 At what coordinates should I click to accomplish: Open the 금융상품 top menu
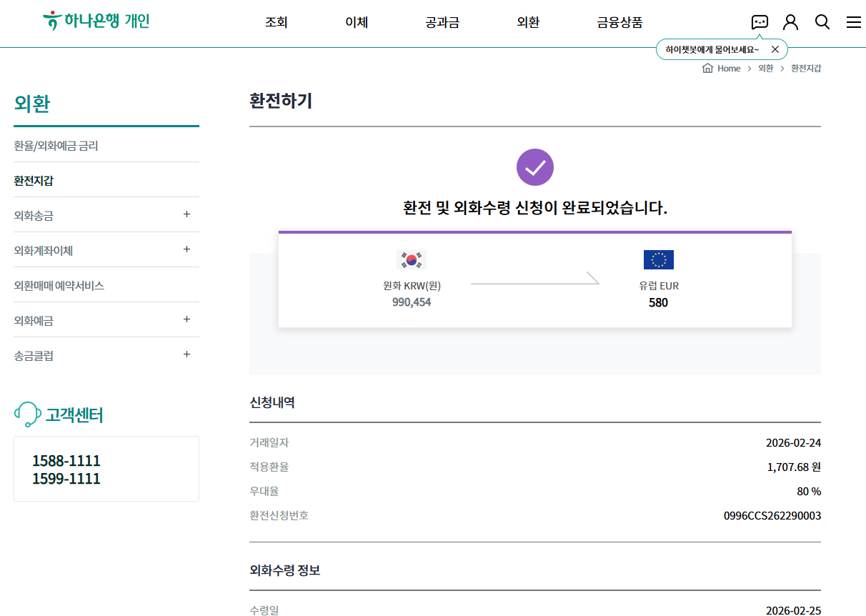(x=619, y=22)
